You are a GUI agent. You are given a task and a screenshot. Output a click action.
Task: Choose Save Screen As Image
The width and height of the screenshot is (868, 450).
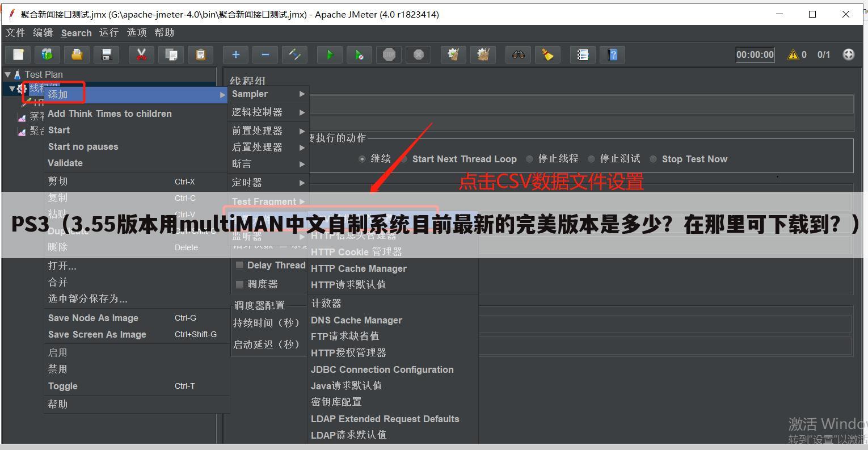coord(137,334)
